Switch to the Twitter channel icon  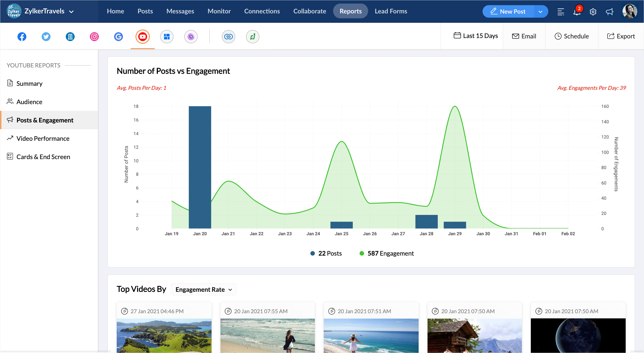click(46, 37)
